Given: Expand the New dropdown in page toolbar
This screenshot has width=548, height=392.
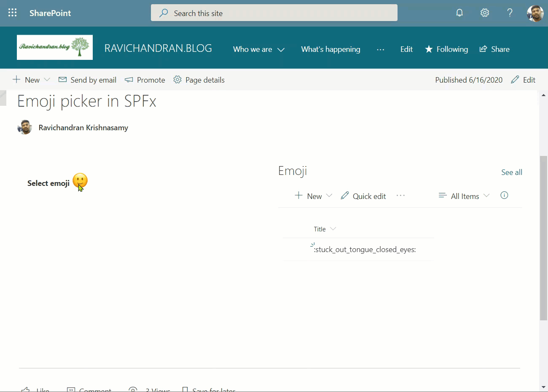Looking at the screenshot, I should pyautogui.click(x=47, y=80).
